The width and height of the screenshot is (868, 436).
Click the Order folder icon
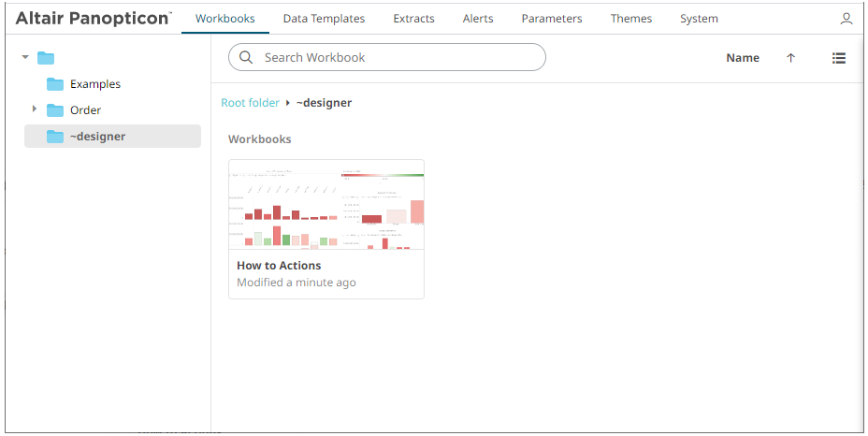tap(55, 110)
